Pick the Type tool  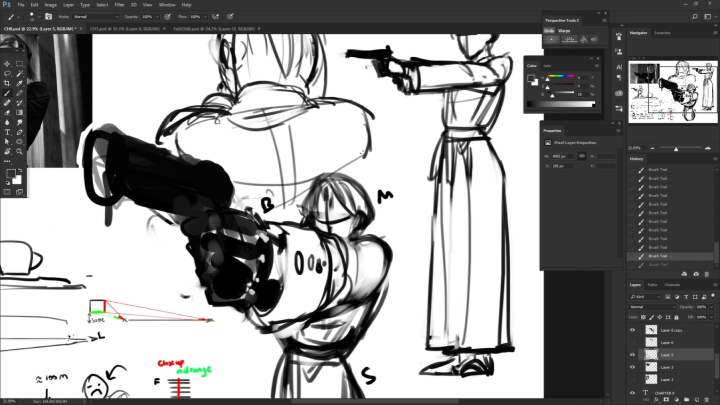point(8,131)
